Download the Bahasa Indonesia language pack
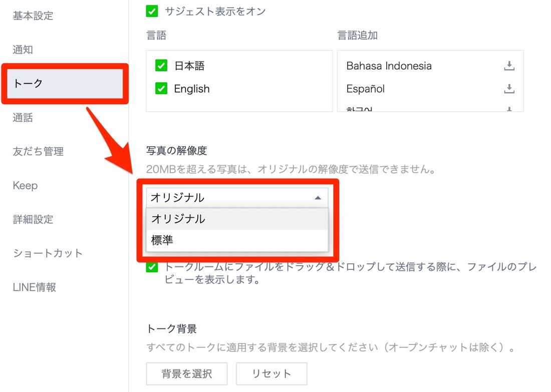The width and height of the screenshot is (551, 392). point(509,66)
